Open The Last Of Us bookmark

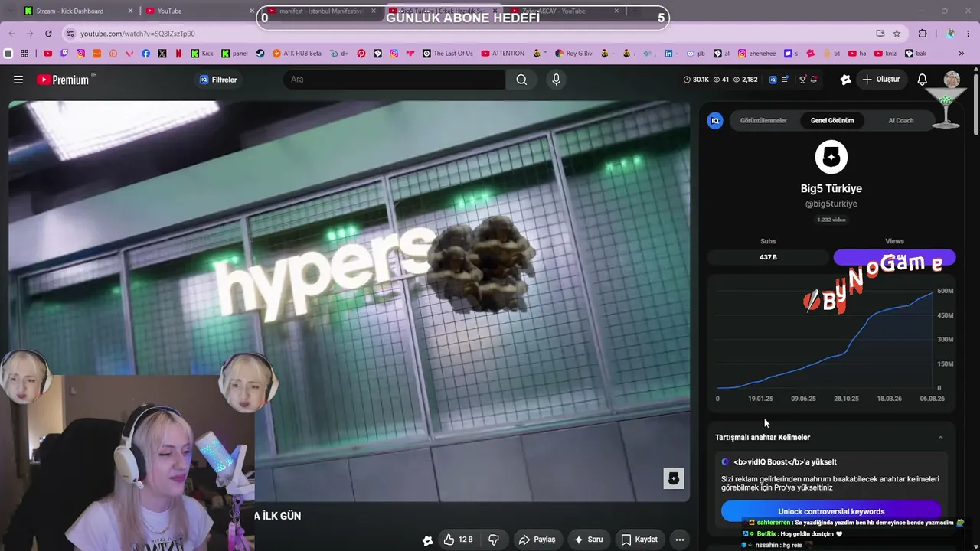tap(447, 54)
